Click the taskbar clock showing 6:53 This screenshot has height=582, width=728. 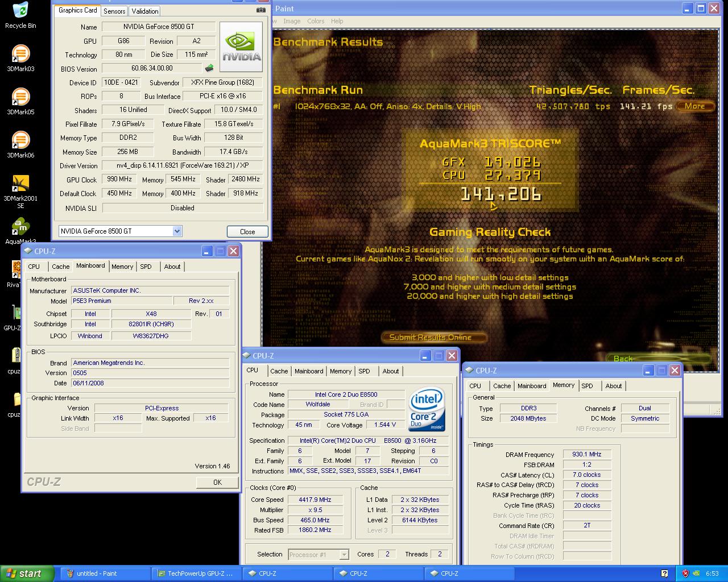click(712, 573)
